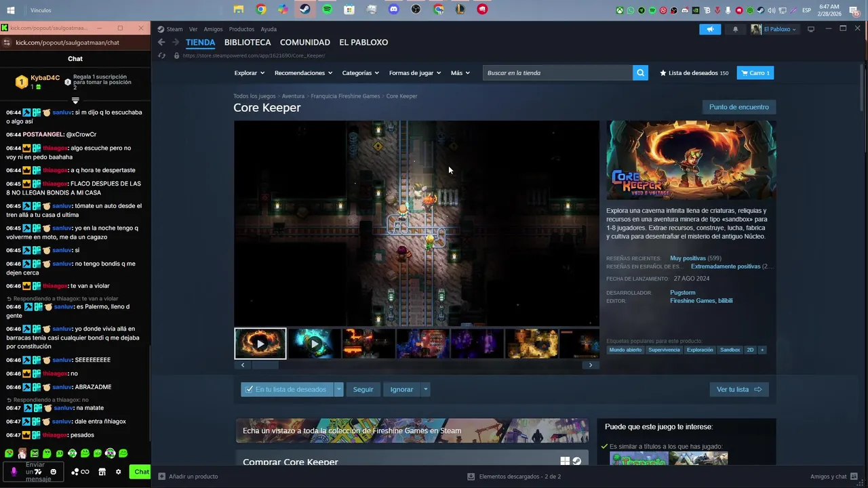The width and height of the screenshot is (868, 488).
Task: Click the Mundo abierto tag
Action: point(625,350)
